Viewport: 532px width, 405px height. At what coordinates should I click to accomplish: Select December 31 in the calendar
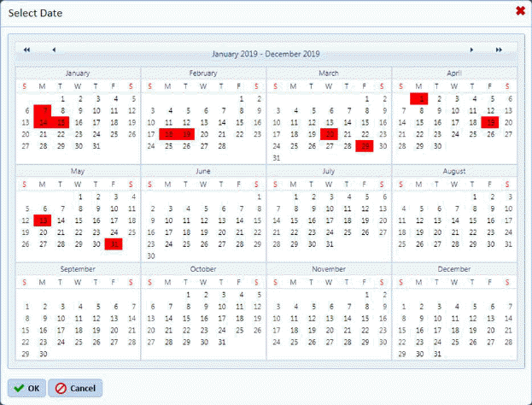click(x=437, y=354)
